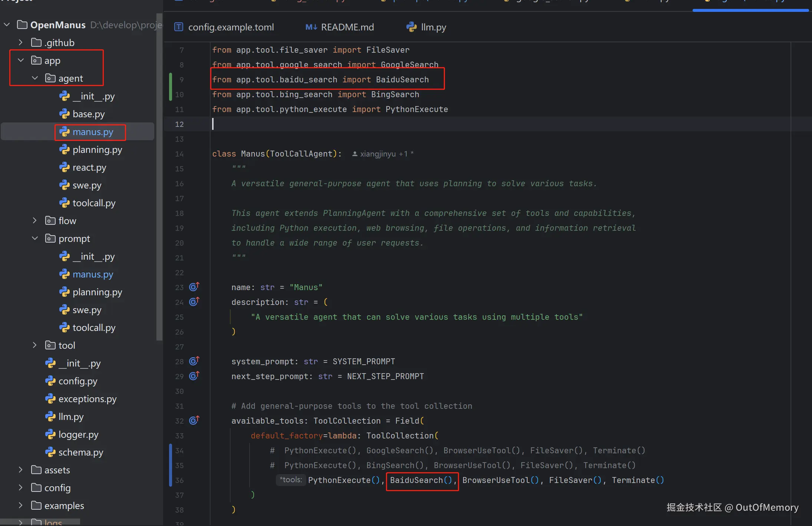Click *tools: parameter inlay hint

291,480
